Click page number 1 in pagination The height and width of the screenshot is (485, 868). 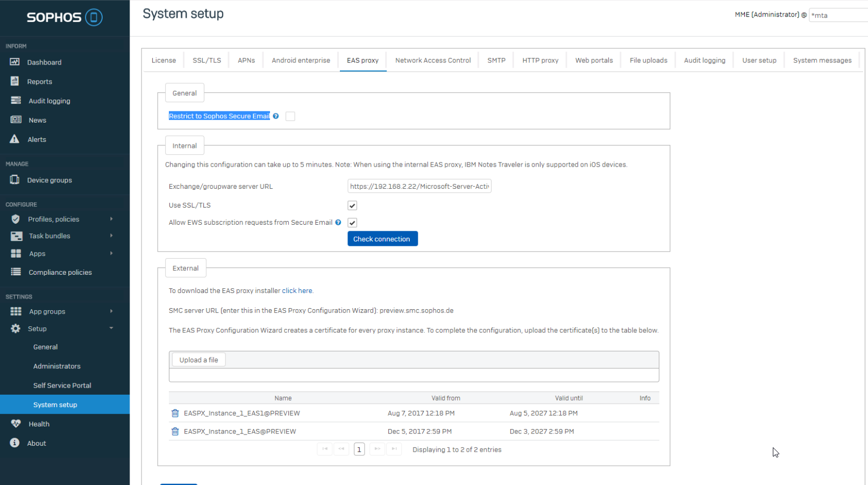click(359, 449)
